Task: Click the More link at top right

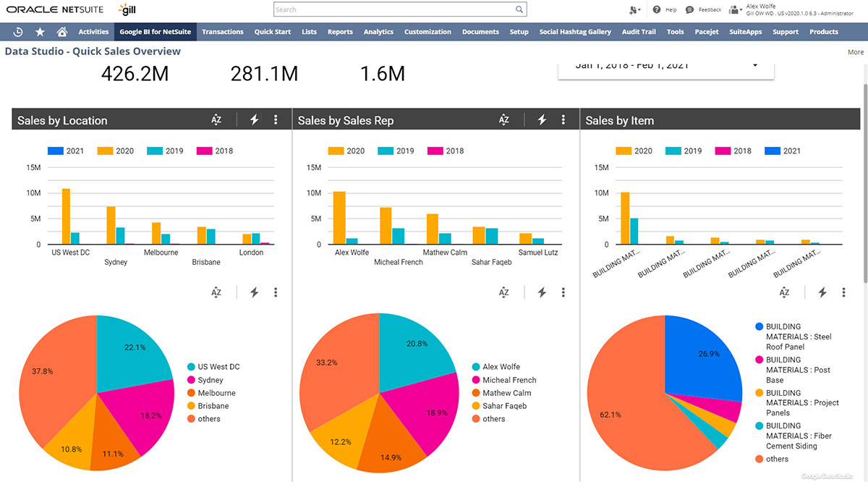Action: [855, 51]
